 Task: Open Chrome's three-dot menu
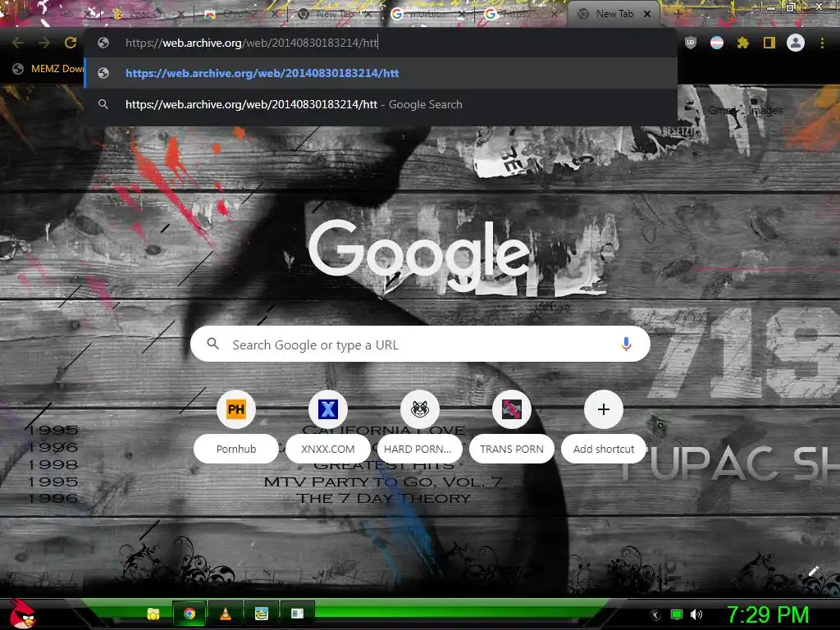point(822,43)
